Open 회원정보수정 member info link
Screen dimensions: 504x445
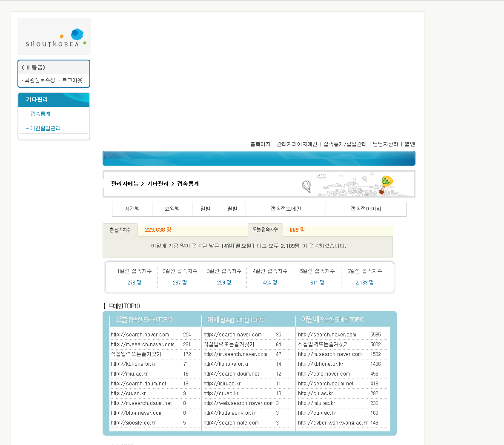(40, 80)
